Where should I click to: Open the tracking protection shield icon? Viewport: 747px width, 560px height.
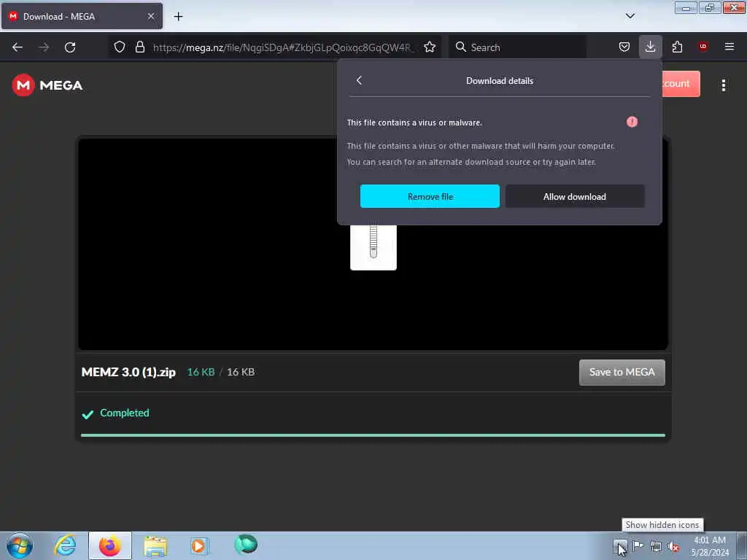120,47
